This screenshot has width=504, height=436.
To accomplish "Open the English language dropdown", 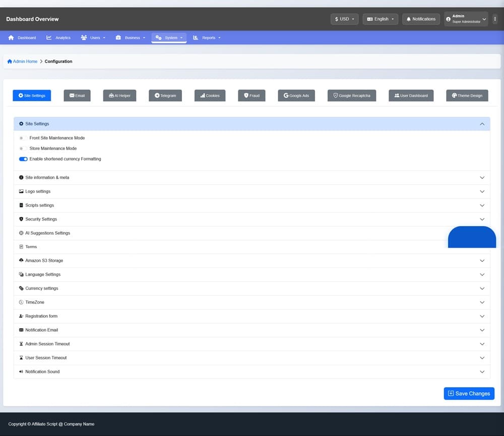I will point(381,19).
